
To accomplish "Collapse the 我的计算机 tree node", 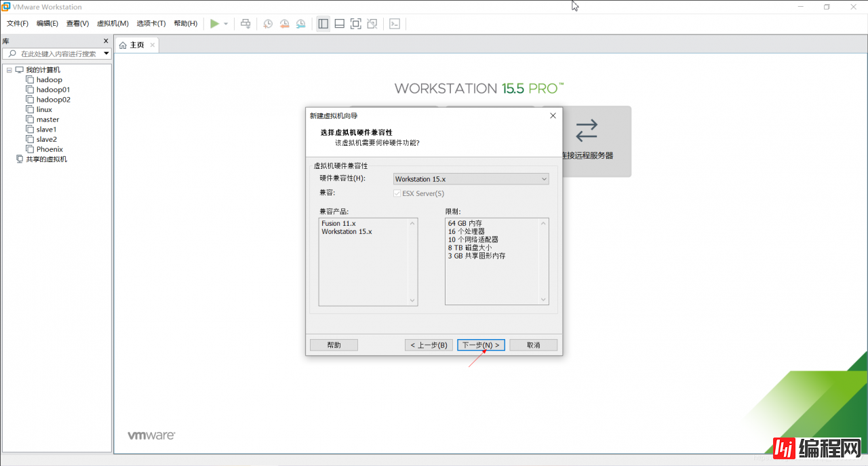I will (9, 70).
